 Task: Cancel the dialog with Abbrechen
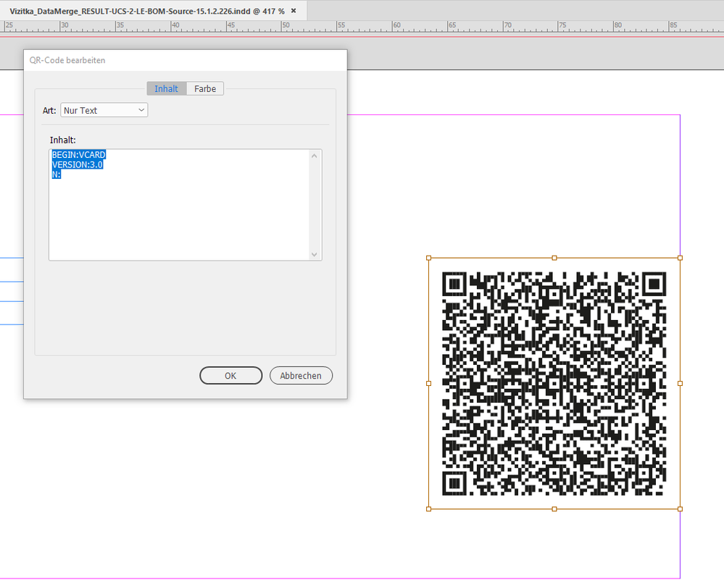coord(301,376)
